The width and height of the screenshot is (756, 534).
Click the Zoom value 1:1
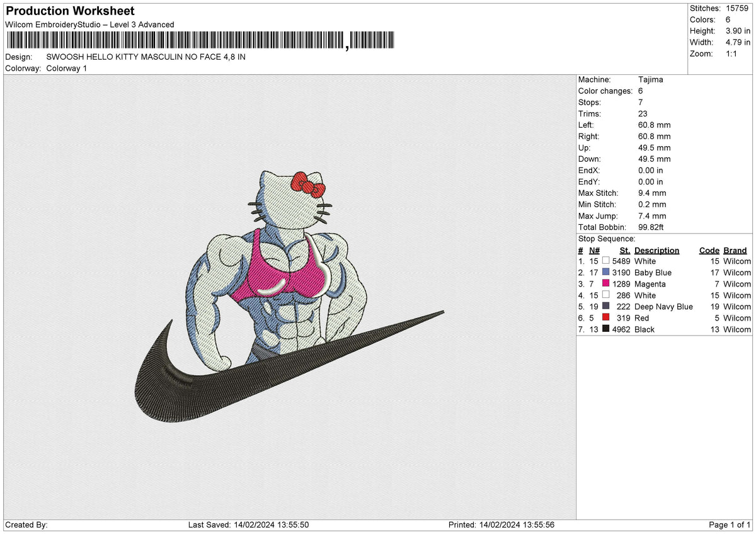pyautogui.click(x=733, y=54)
